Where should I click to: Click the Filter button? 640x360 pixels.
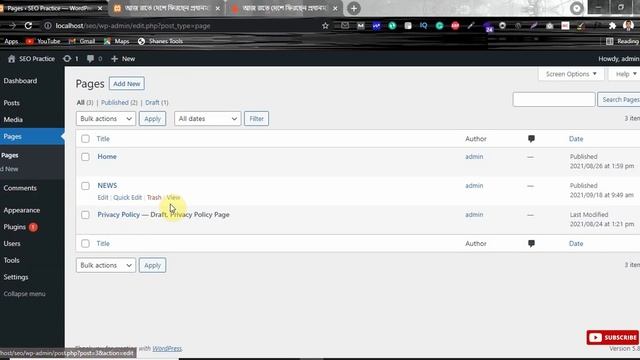[256, 119]
